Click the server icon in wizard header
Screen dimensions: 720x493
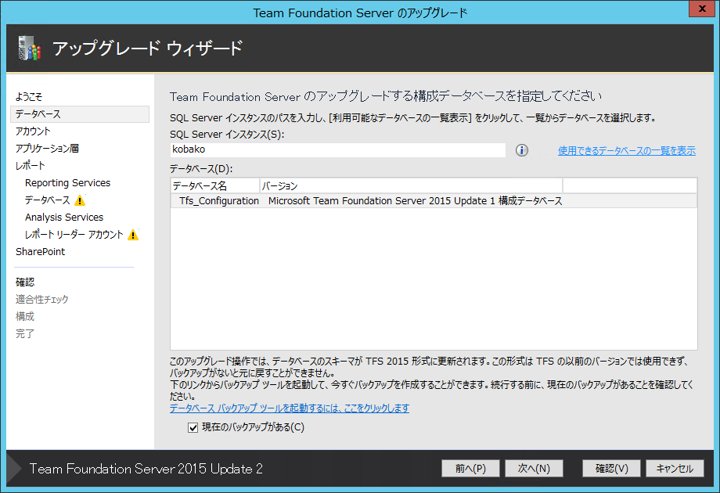pyautogui.click(x=30, y=48)
